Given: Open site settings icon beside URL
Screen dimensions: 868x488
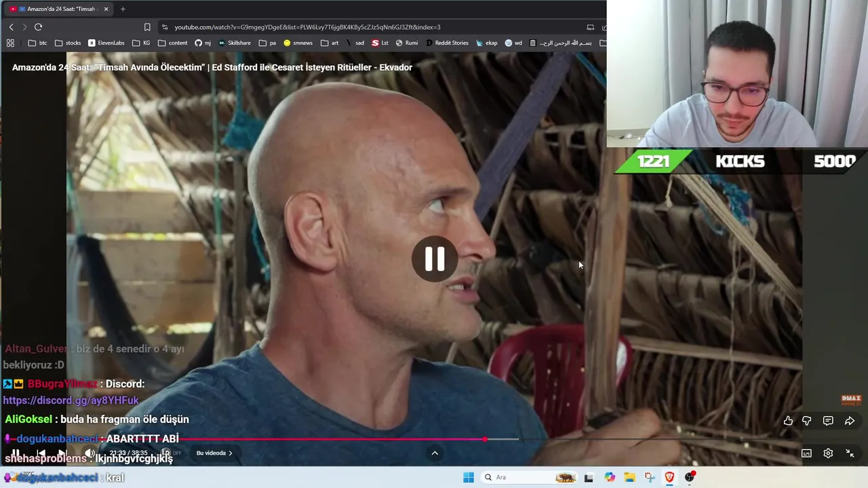Looking at the screenshot, I should (x=165, y=27).
